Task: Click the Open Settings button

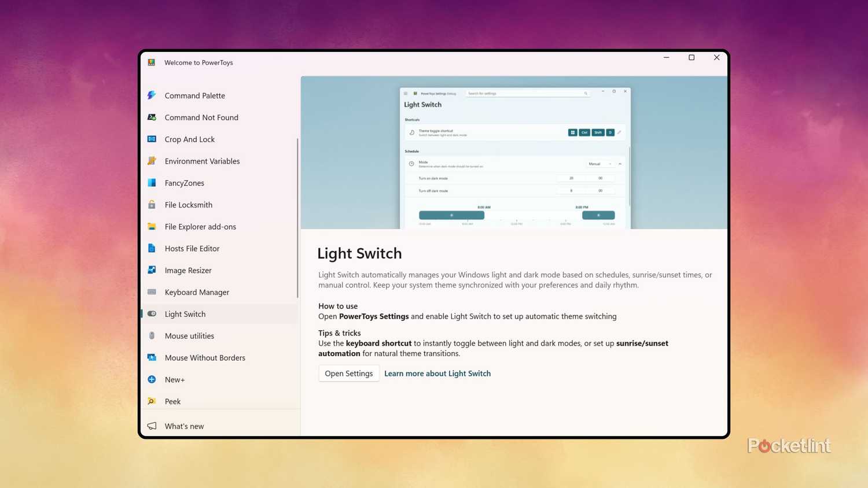Action: (348, 373)
